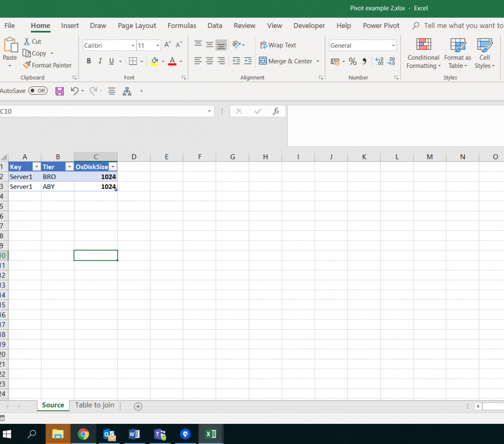Increase the cell indent
This screenshot has height=444, width=504.
[x=248, y=61]
